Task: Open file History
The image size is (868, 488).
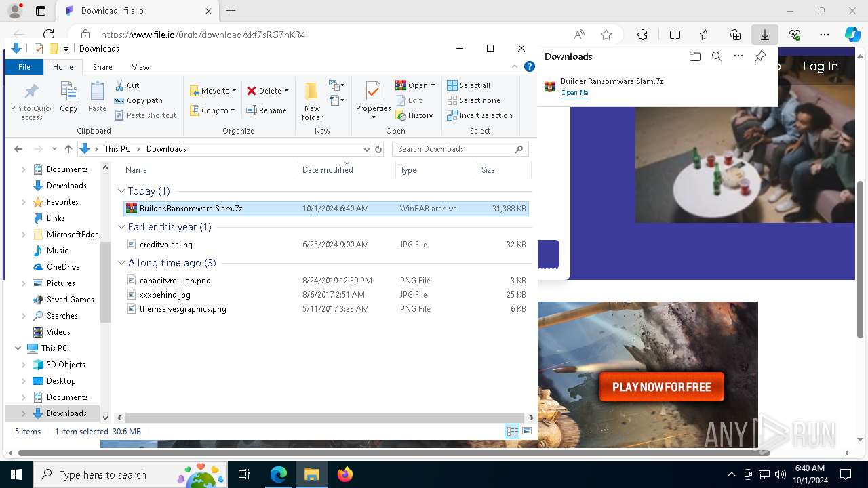Action: (414, 115)
